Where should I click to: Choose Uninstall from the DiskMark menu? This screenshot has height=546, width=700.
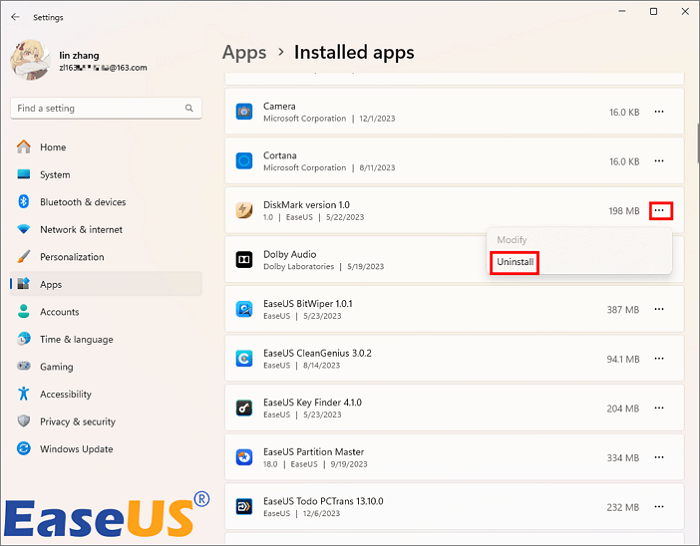pyautogui.click(x=515, y=262)
